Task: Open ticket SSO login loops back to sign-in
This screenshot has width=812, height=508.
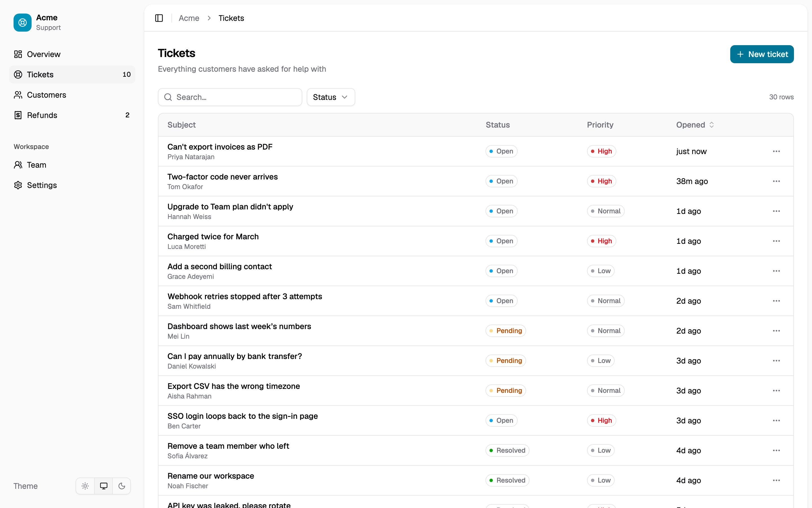Action: [242, 416]
